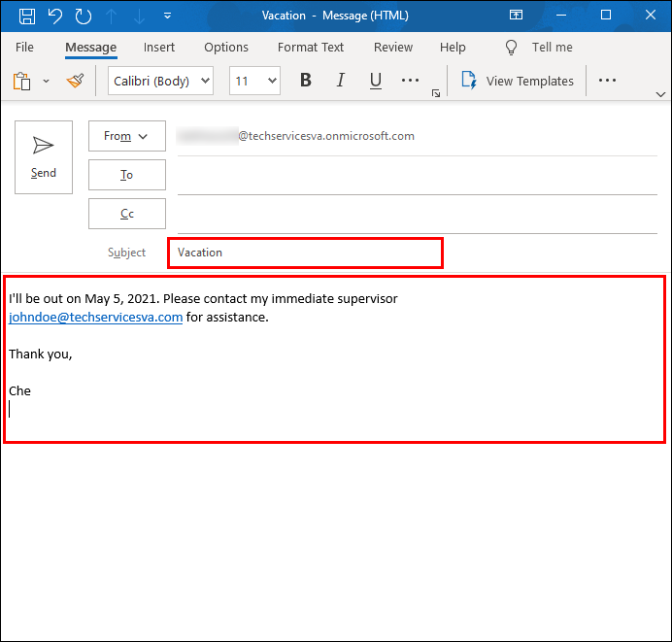The image size is (672, 642).
Task: Close the Vacation message window
Action: 650,15
